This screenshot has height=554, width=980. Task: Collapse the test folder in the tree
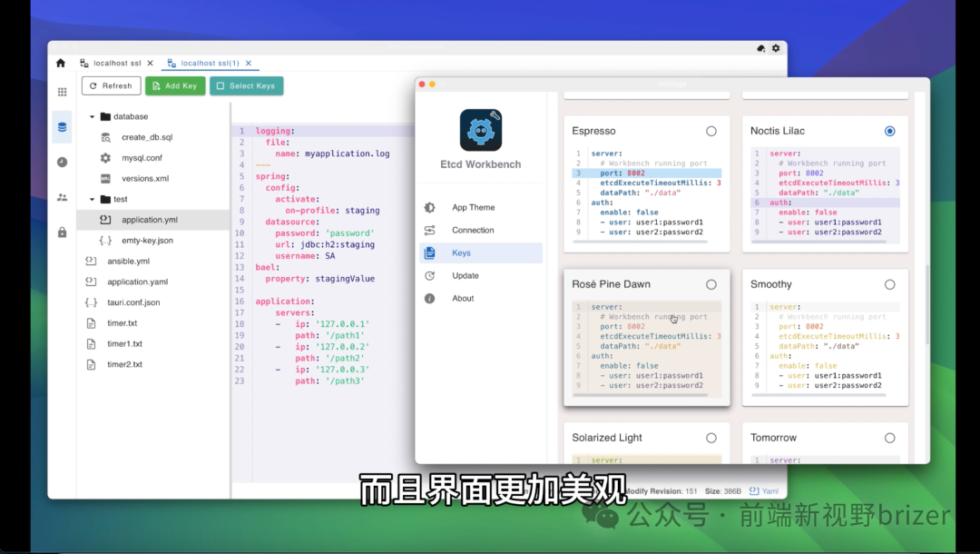(90, 199)
